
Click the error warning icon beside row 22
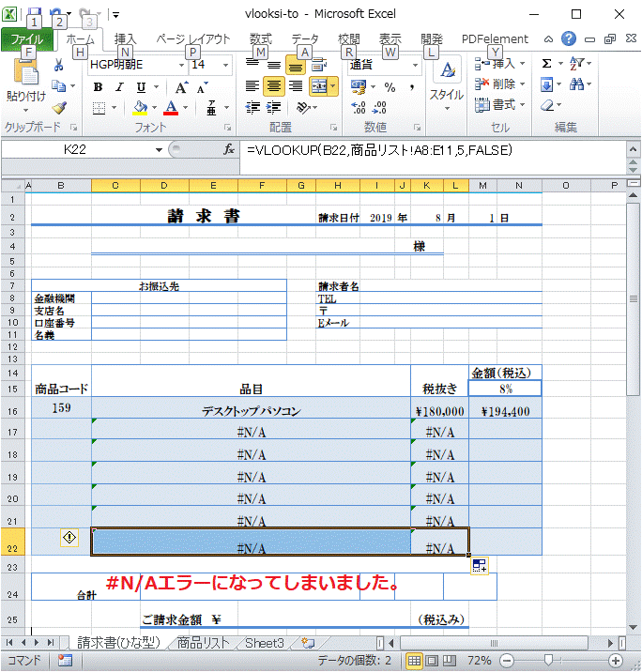click(69, 537)
